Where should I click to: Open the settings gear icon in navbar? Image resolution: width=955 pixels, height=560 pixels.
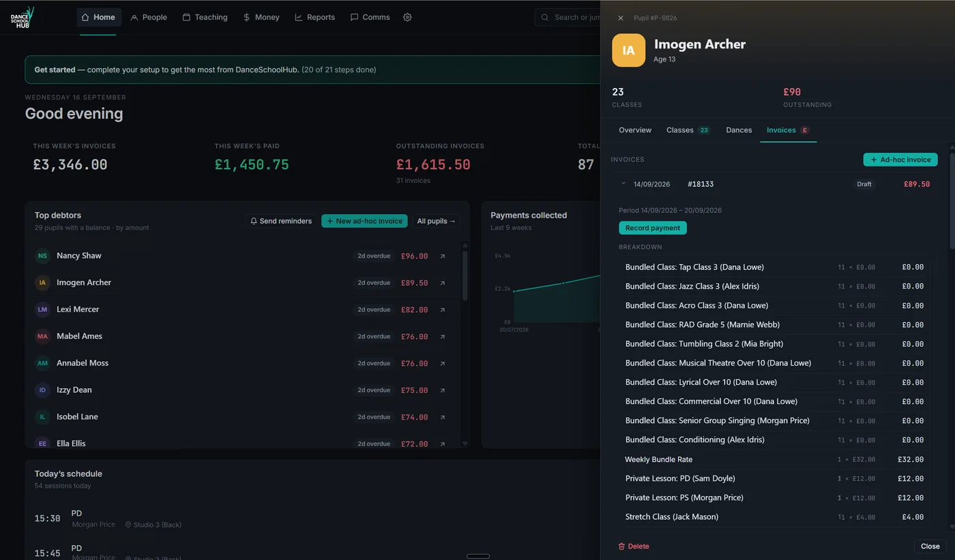coord(407,17)
